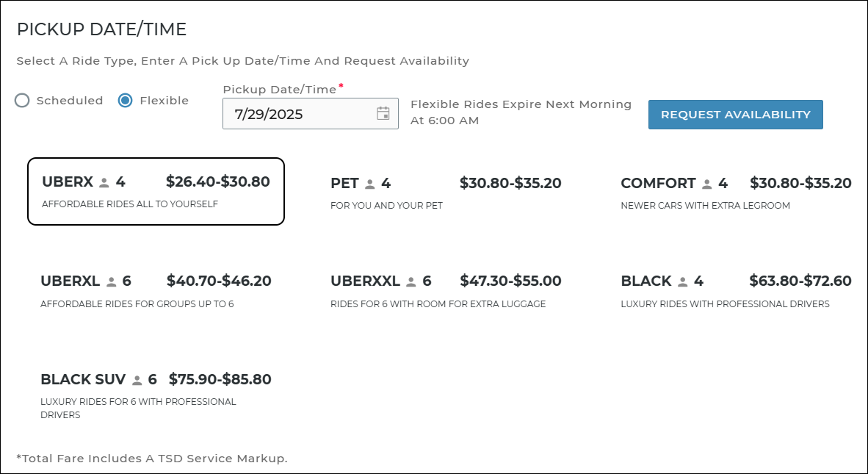Open the calendar date picker icon
868x474 pixels.
click(383, 113)
